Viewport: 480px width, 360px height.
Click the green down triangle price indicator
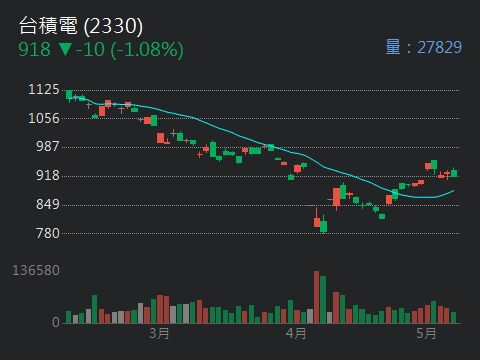coord(65,49)
